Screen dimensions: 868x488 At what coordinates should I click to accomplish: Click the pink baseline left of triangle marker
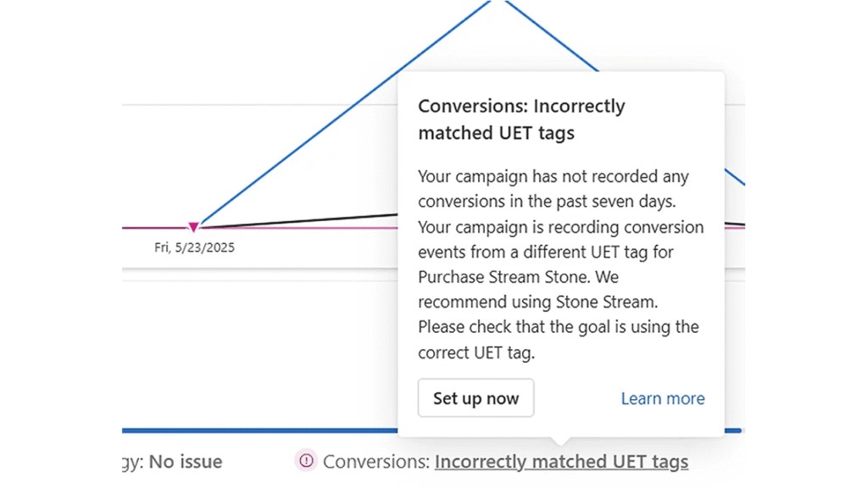click(155, 227)
